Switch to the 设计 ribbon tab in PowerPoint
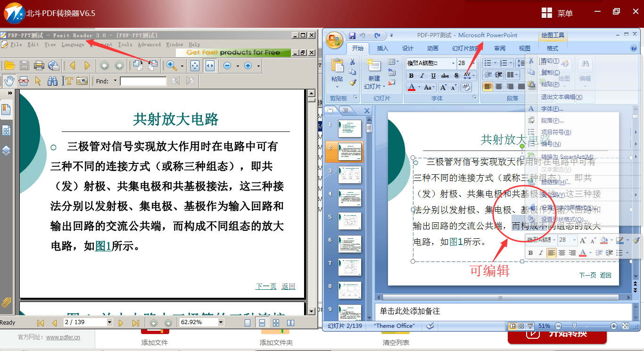Viewport: 644px width, 351px height. (x=408, y=48)
